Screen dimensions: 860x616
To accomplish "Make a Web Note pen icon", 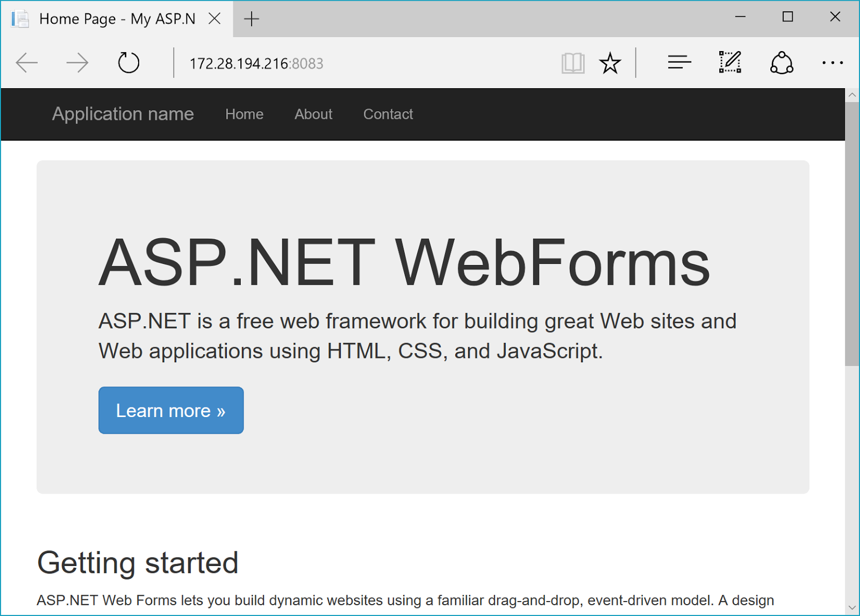I will click(730, 62).
